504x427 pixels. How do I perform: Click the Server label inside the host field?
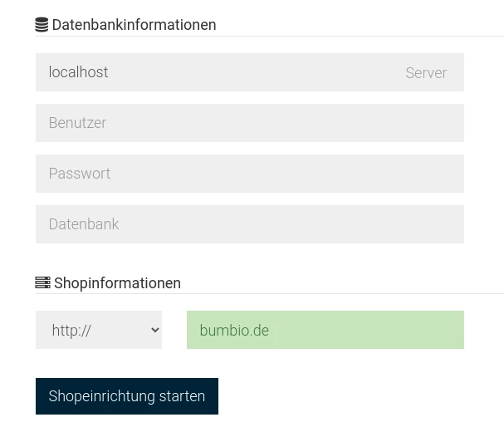tap(426, 72)
